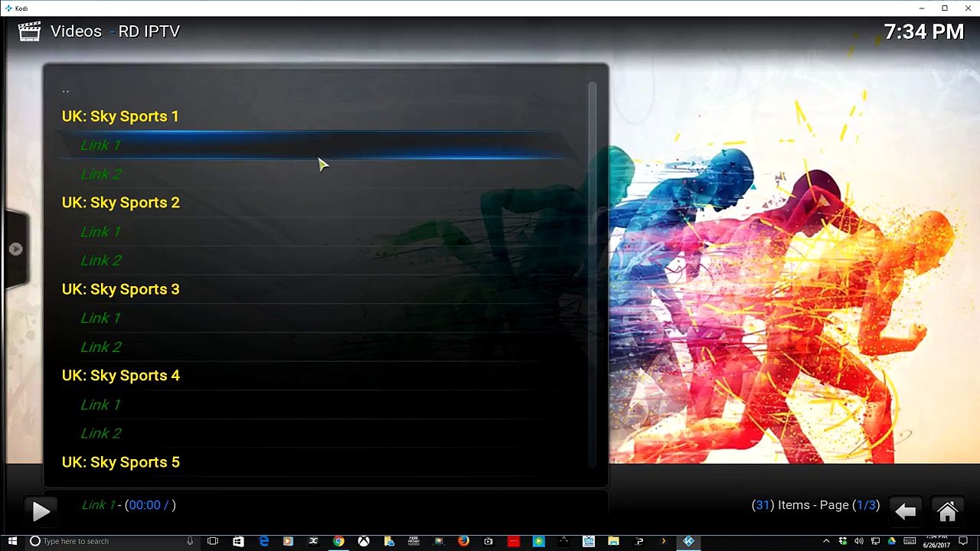
Task: Open the Xbox app on the taskbar
Action: tap(364, 541)
